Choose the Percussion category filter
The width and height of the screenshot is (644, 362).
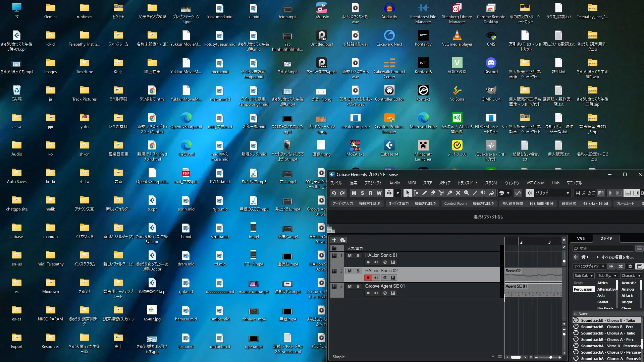(x=583, y=289)
